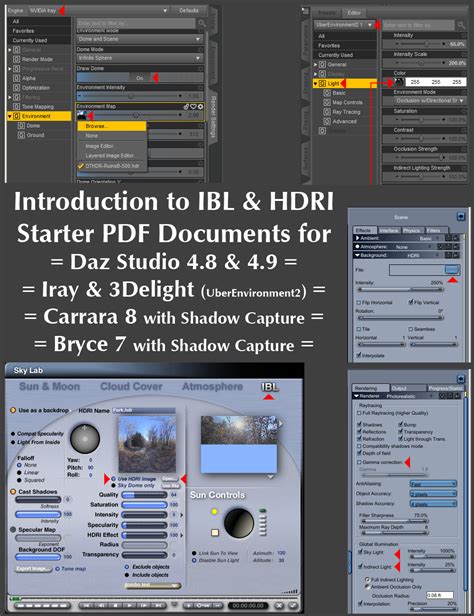Enable the Flip Horizontal checkbox
Screen dimensions: 474x616
tap(359, 302)
